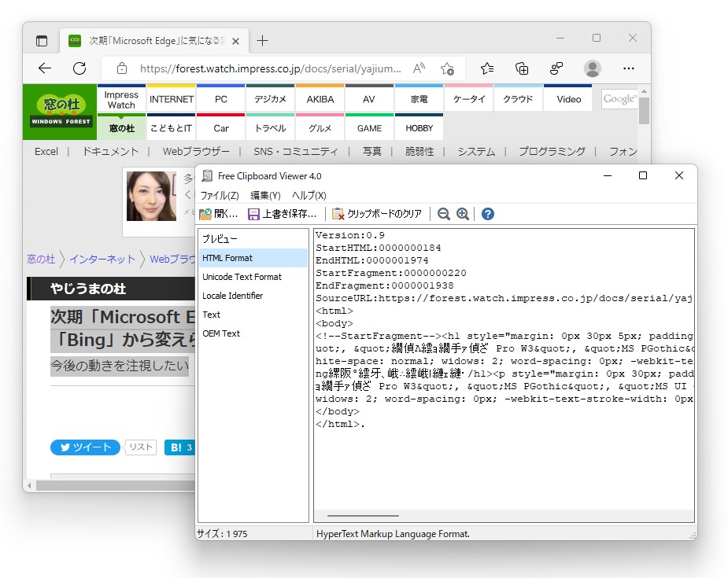728x578 pixels.
Task: Open Car nav tab
Action: coord(221,128)
